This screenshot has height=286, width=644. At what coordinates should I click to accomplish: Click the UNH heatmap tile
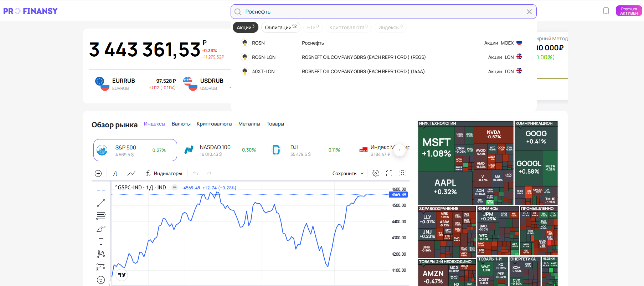pyautogui.click(x=426, y=249)
